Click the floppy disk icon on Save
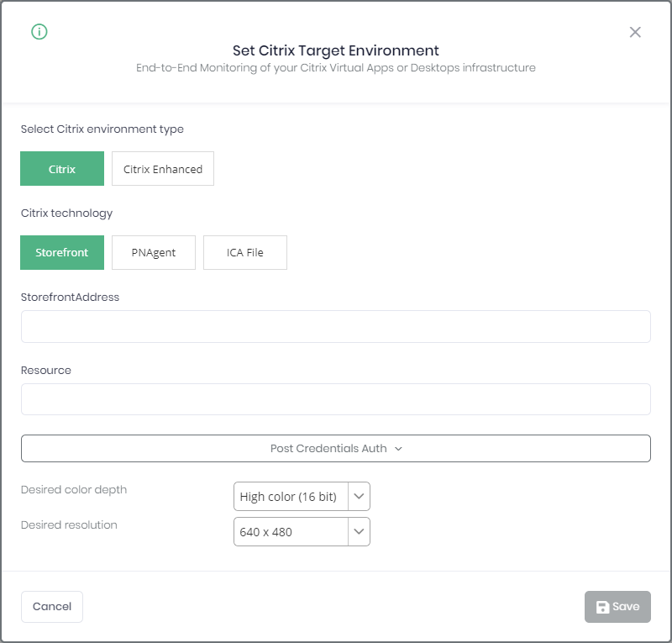672x643 pixels. point(602,607)
